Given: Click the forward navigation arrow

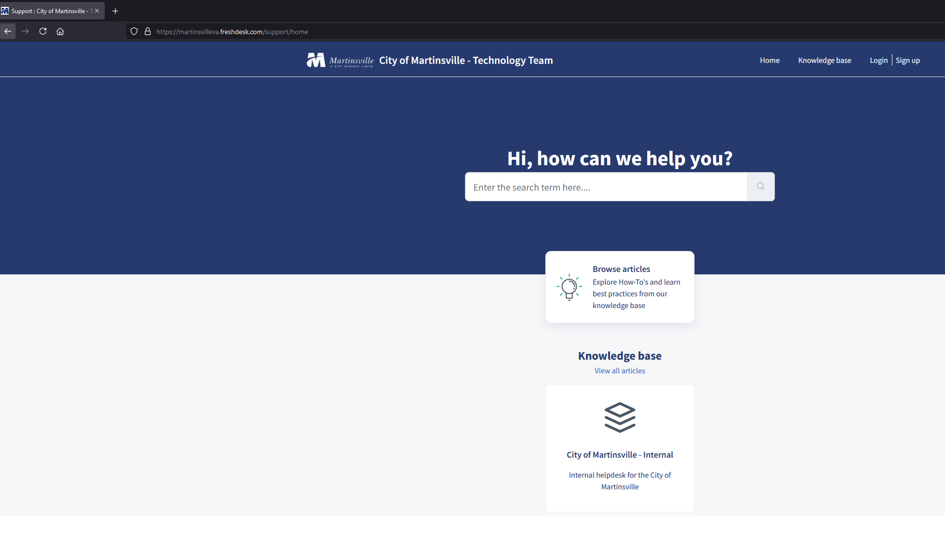Looking at the screenshot, I should [x=25, y=32].
